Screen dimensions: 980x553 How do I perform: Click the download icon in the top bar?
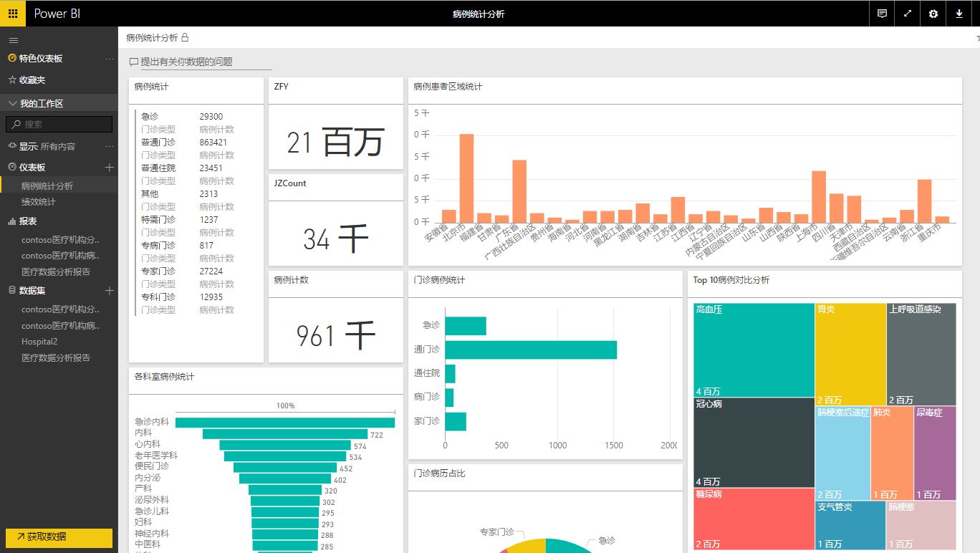click(x=959, y=14)
